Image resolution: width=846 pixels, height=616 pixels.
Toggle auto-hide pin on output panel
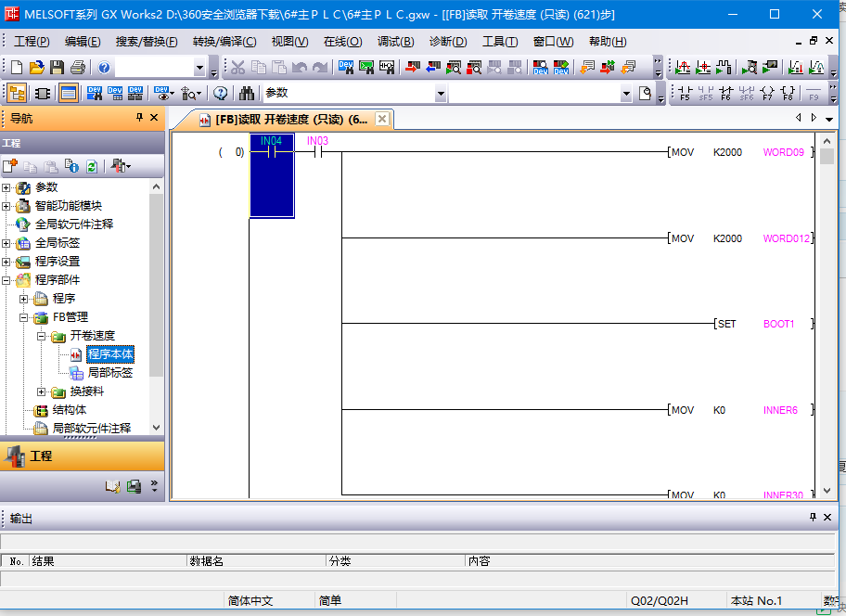814,518
